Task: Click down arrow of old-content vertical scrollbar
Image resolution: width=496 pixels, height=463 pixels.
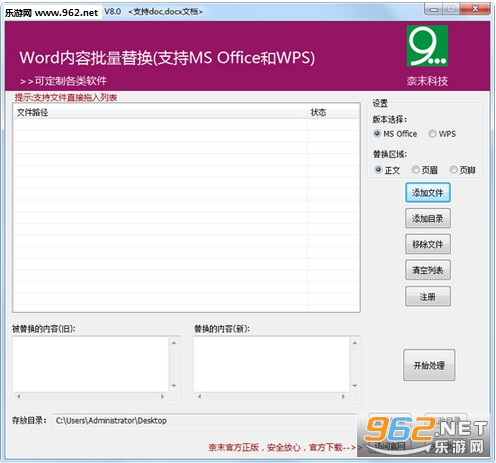Action: coord(174,386)
